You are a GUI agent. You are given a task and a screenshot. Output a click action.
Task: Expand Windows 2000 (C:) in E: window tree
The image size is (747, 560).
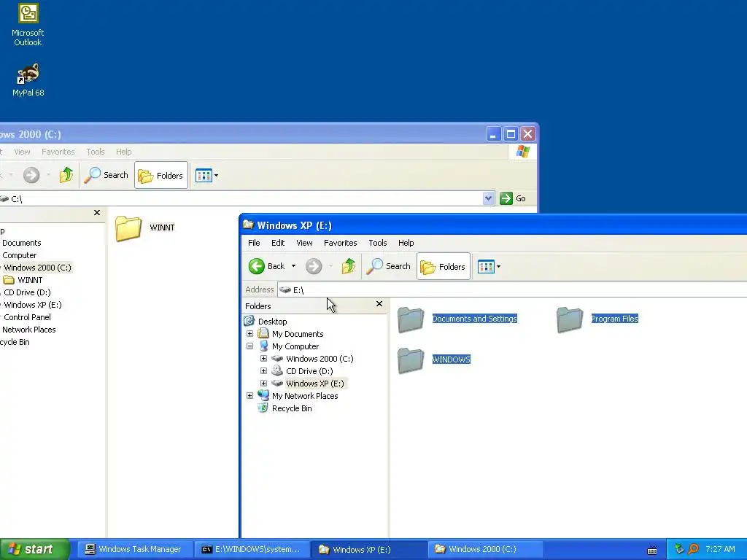tap(263, 359)
